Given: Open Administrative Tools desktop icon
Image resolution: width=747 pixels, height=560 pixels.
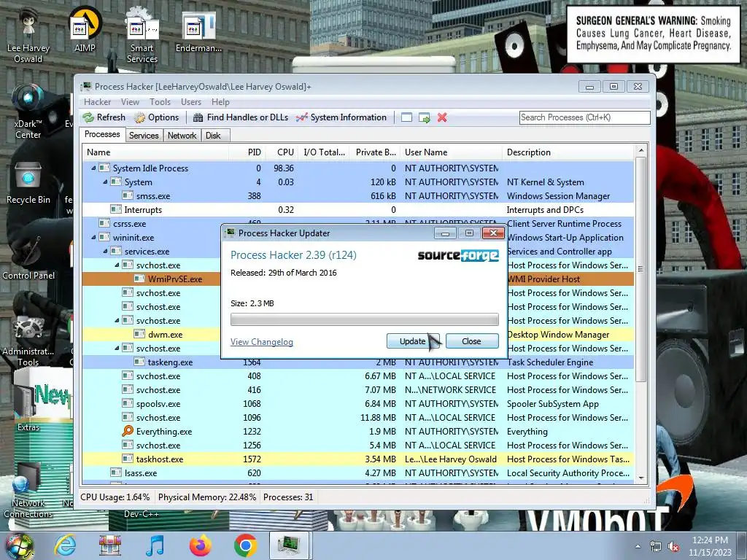Looking at the screenshot, I should (28, 341).
